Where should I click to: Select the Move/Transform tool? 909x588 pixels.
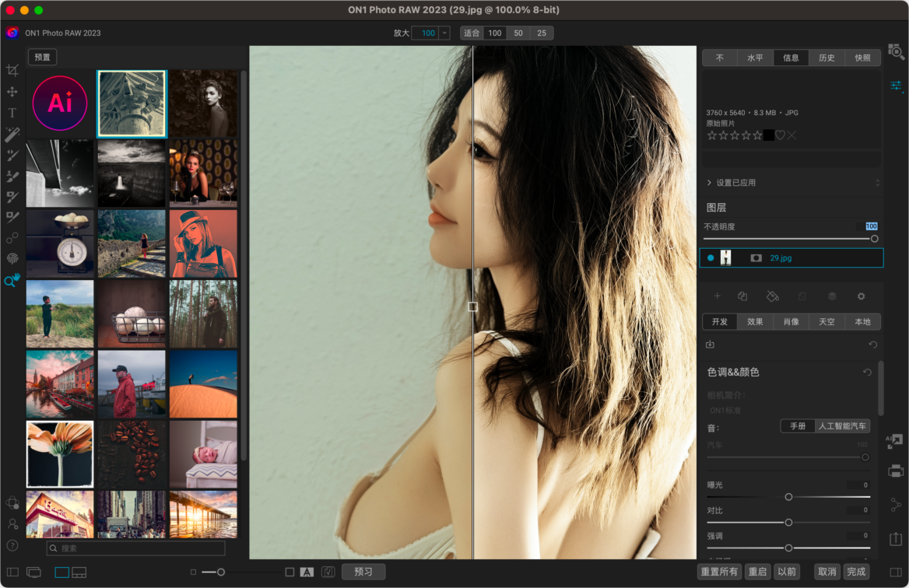click(x=12, y=92)
